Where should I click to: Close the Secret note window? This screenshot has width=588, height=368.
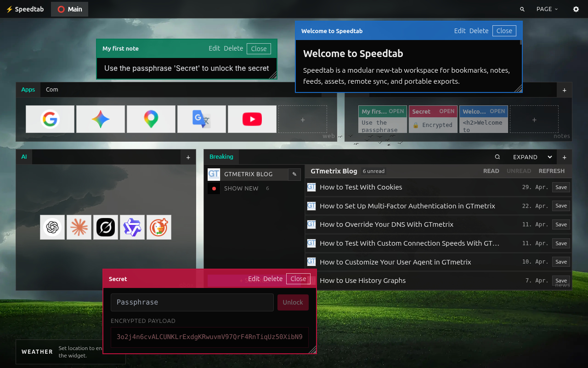[x=298, y=279]
